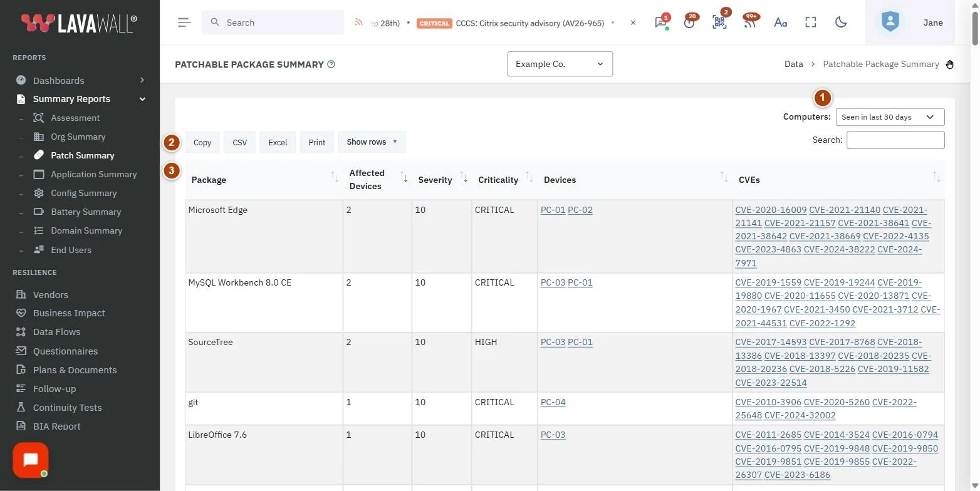Sort table by Devices column
The image size is (980, 491).
(635, 180)
